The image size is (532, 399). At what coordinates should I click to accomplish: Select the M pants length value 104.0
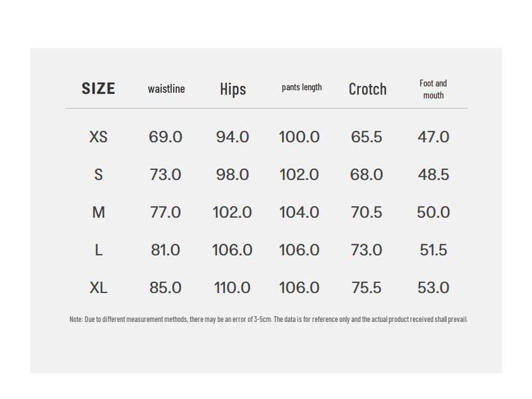[x=299, y=213]
